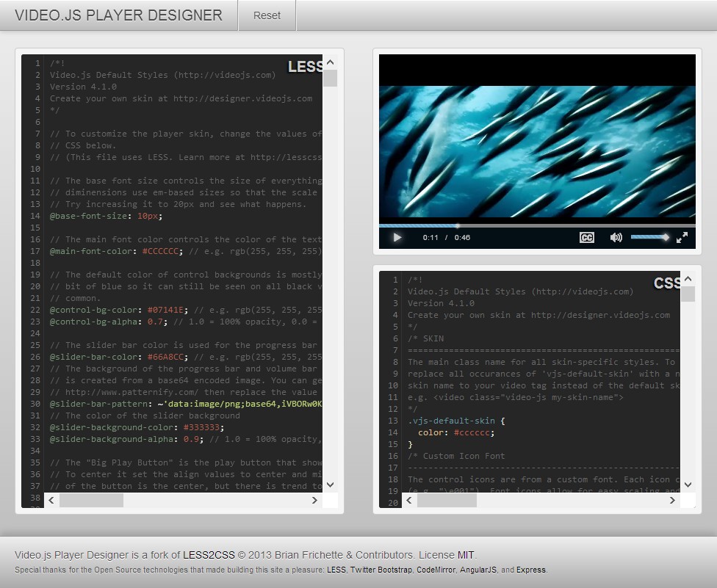The image size is (717, 588).
Task: Enter fullscreen mode on video player
Action: tap(682, 238)
